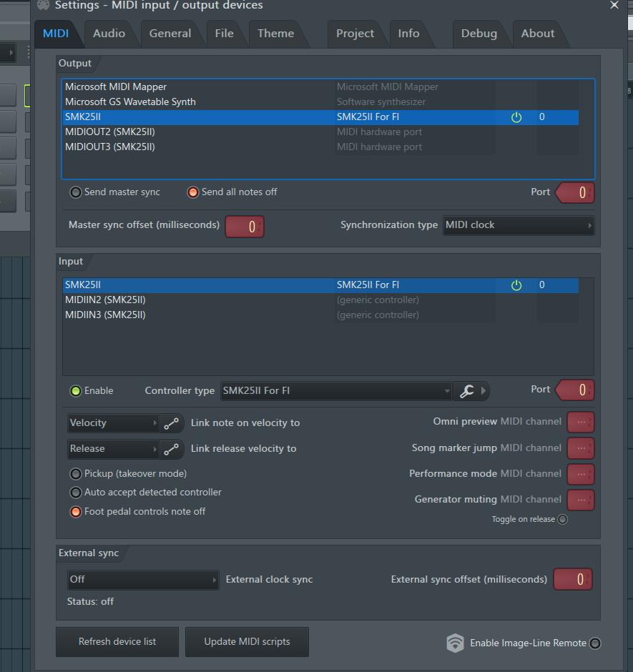This screenshot has width=633, height=672.
Task: Click the settings window icon in title bar
Action: pos(44,5)
